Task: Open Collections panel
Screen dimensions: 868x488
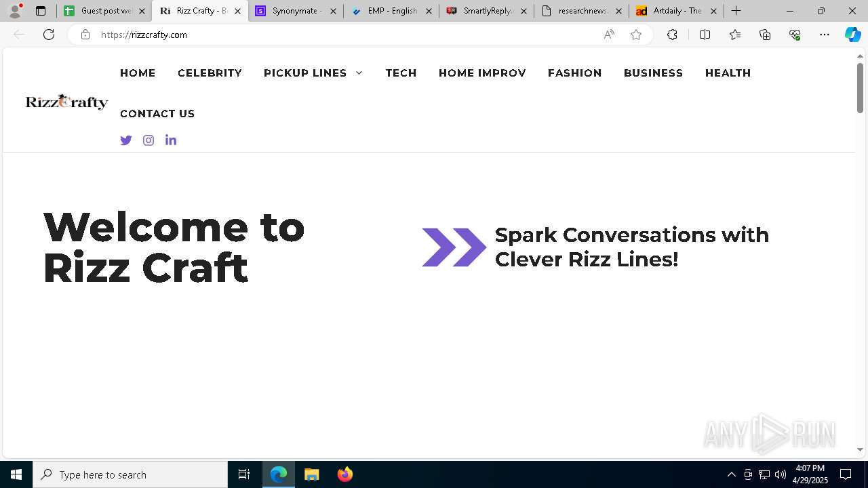Action: tap(765, 35)
